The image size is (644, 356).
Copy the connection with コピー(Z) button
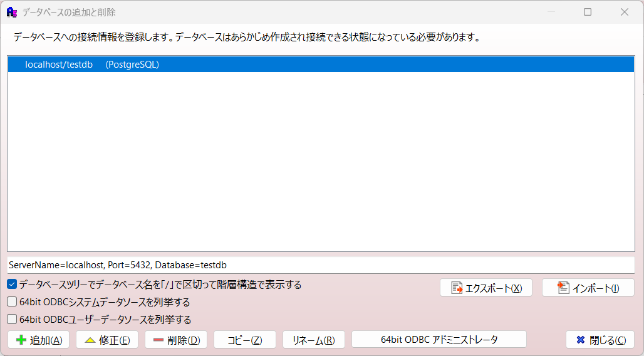click(x=245, y=340)
